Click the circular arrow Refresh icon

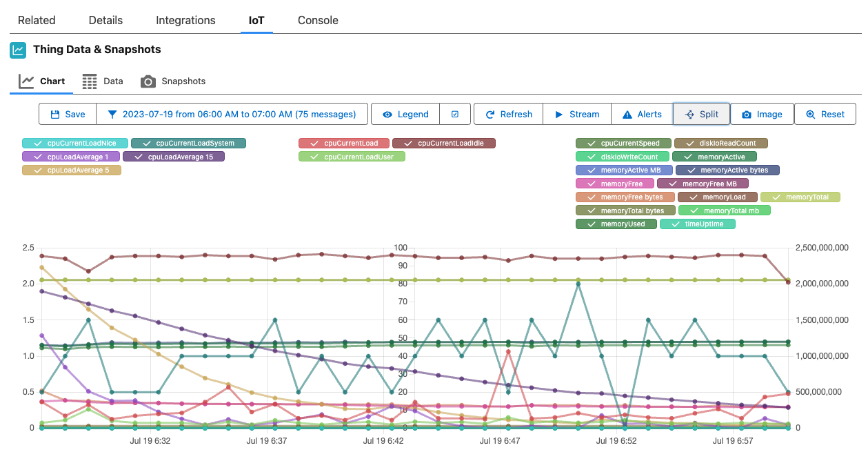(x=490, y=115)
